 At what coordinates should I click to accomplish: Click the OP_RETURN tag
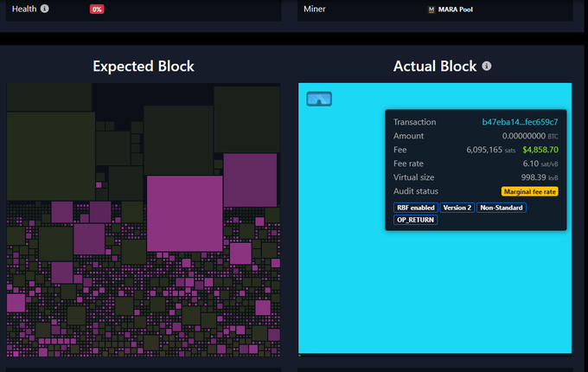click(416, 220)
